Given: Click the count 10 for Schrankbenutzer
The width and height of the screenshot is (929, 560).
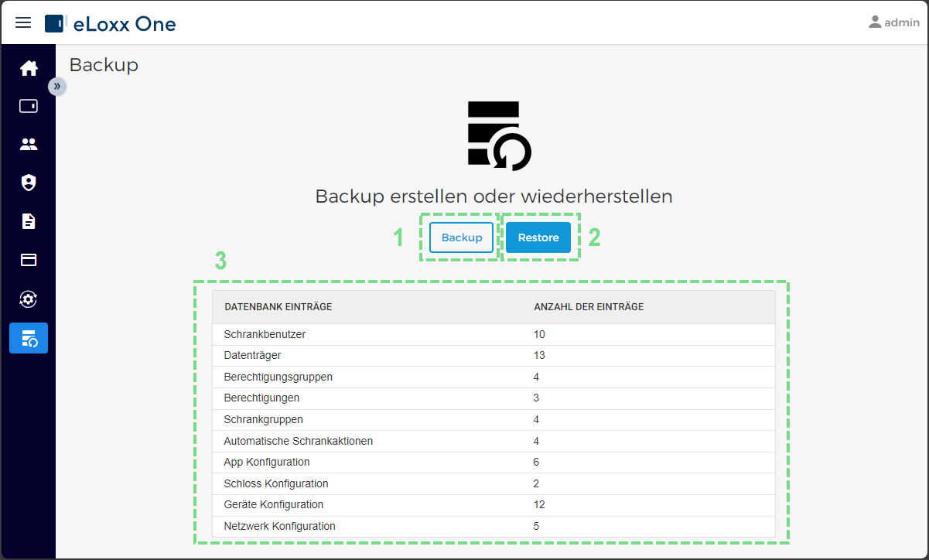Looking at the screenshot, I should [539, 334].
